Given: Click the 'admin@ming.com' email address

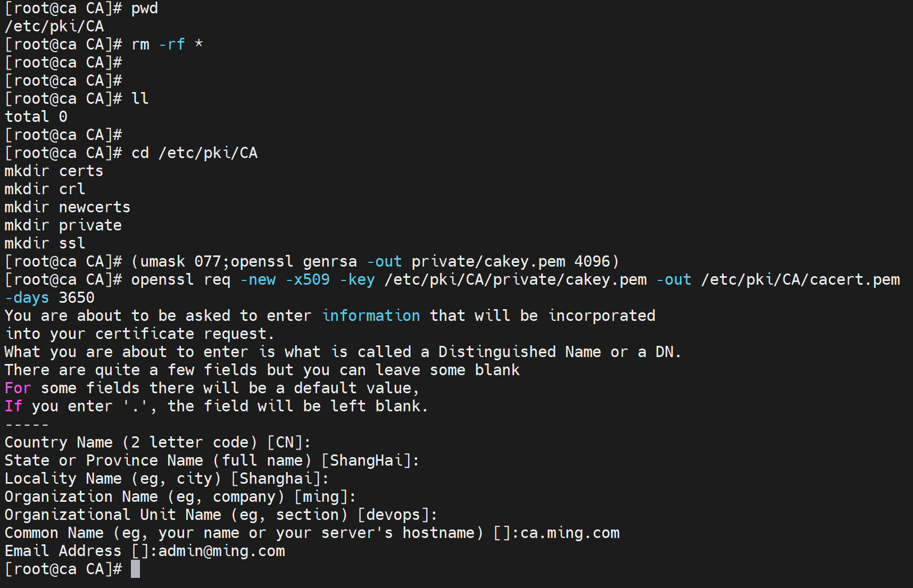Looking at the screenshot, I should [221, 551].
